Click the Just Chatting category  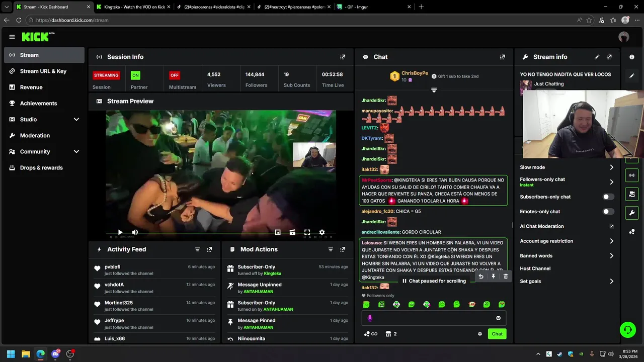(549, 84)
